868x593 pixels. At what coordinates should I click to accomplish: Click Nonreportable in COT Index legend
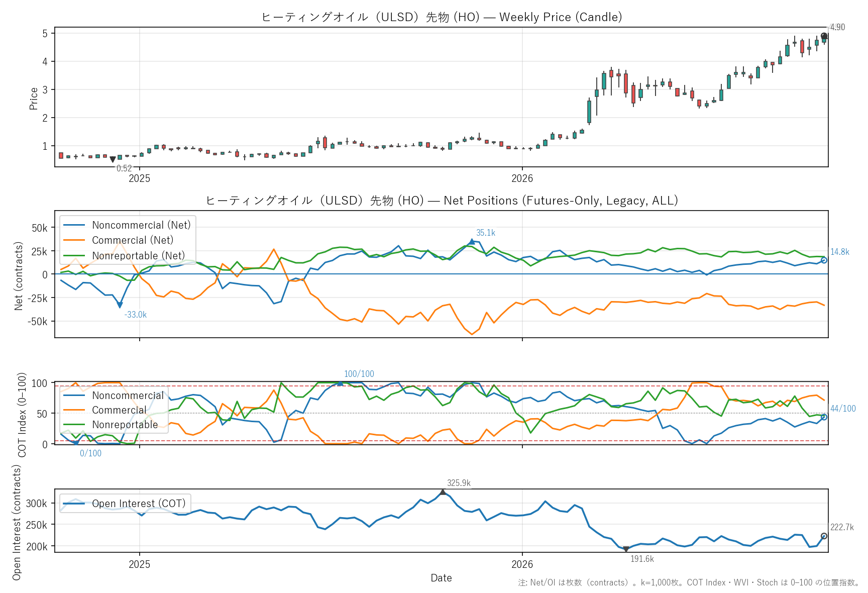pyautogui.click(x=111, y=425)
